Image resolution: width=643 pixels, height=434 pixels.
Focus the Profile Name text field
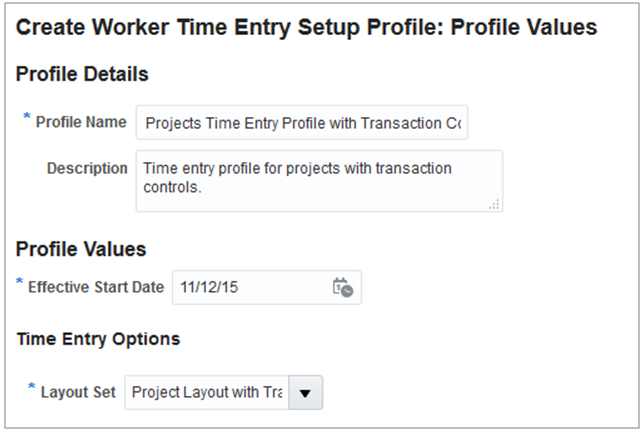[302, 123]
